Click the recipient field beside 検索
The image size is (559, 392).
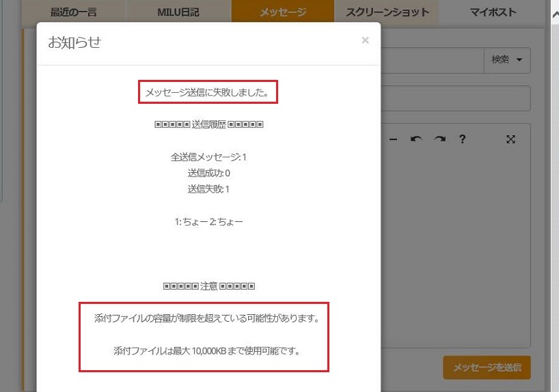pyautogui.click(x=431, y=60)
